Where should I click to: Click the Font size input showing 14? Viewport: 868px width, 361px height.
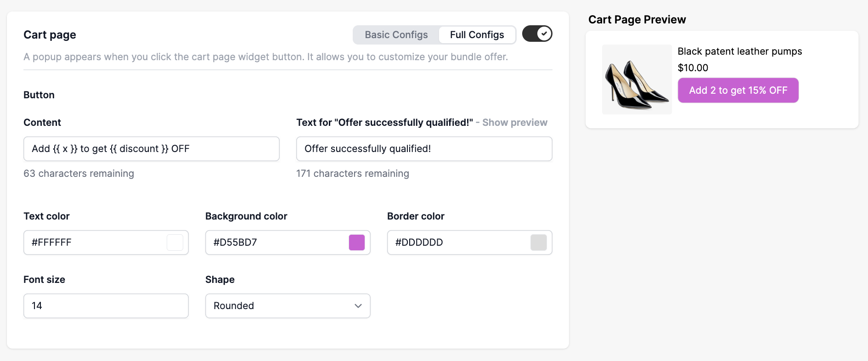(x=106, y=306)
